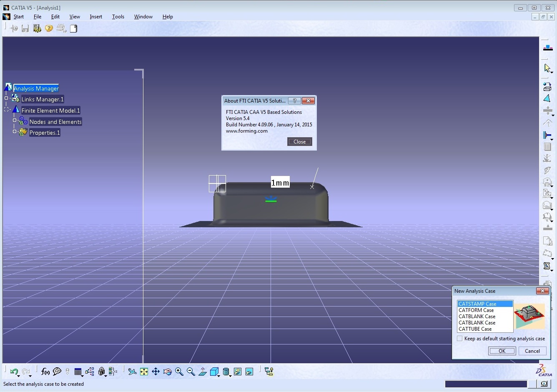
Task: Click the Zoom In magnifier
Action: coord(179,372)
